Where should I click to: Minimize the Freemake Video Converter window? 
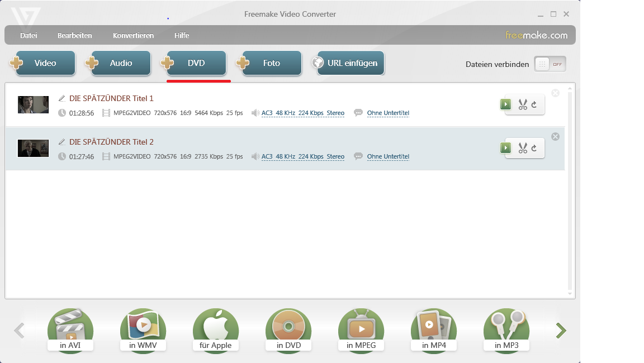tap(541, 15)
